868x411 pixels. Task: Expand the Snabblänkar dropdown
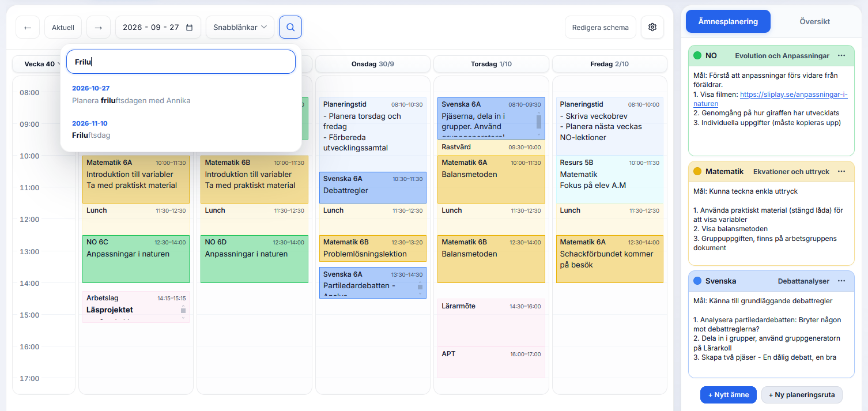[x=240, y=27]
